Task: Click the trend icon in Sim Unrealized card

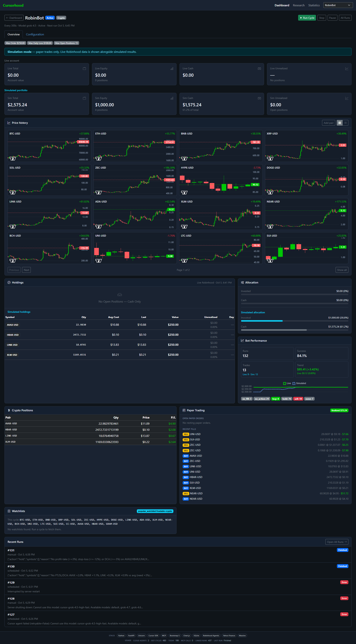Action: 347,98
